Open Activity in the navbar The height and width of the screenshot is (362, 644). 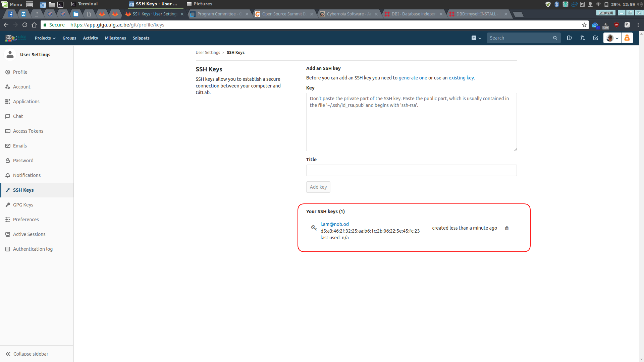[x=91, y=38]
